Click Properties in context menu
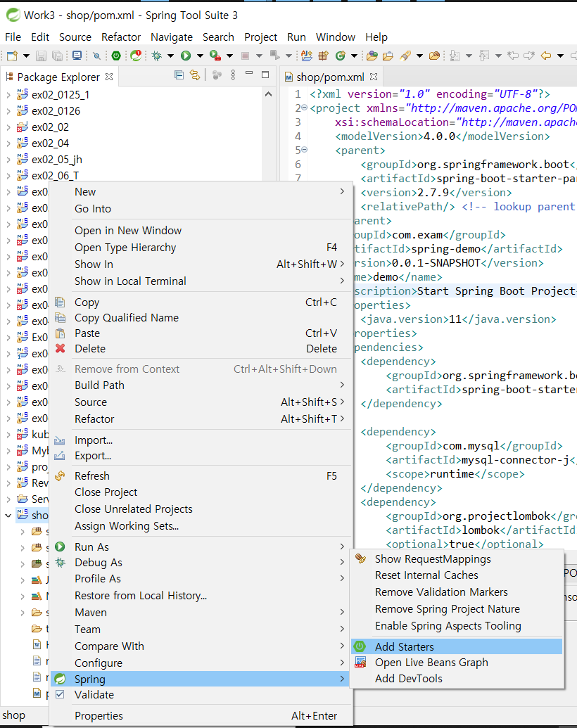Viewport: 577px width, 728px height. coord(200,716)
